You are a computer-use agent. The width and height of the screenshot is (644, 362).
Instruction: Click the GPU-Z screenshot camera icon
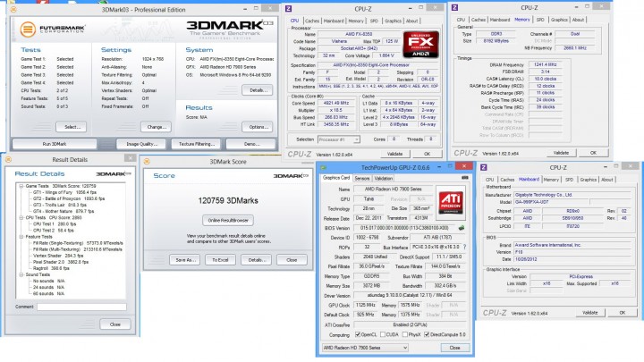point(464,178)
